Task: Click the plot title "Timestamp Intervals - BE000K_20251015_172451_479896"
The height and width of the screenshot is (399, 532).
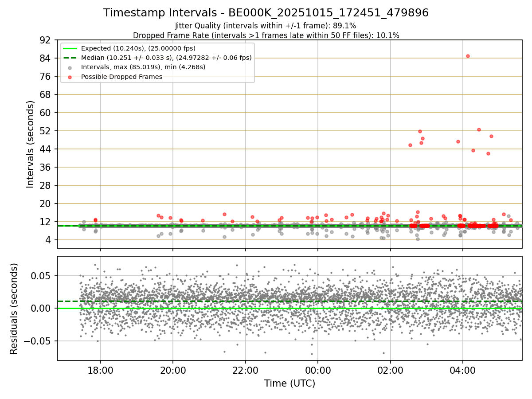Action: pyautogui.click(x=266, y=13)
